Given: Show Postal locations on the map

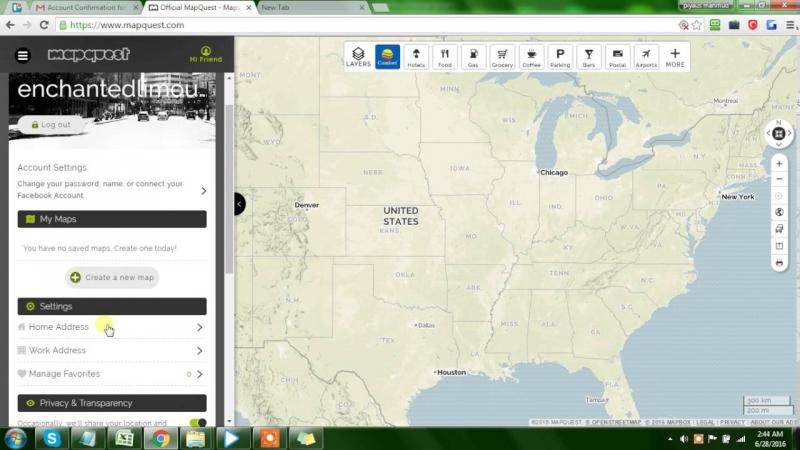Looking at the screenshot, I should pyautogui.click(x=617, y=57).
